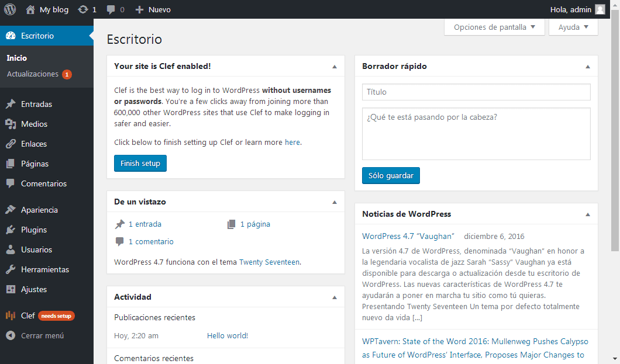Screen dimensions: 620x364
Task: Click the Cerrar menú collapse arrow icon
Action: (x=11, y=335)
